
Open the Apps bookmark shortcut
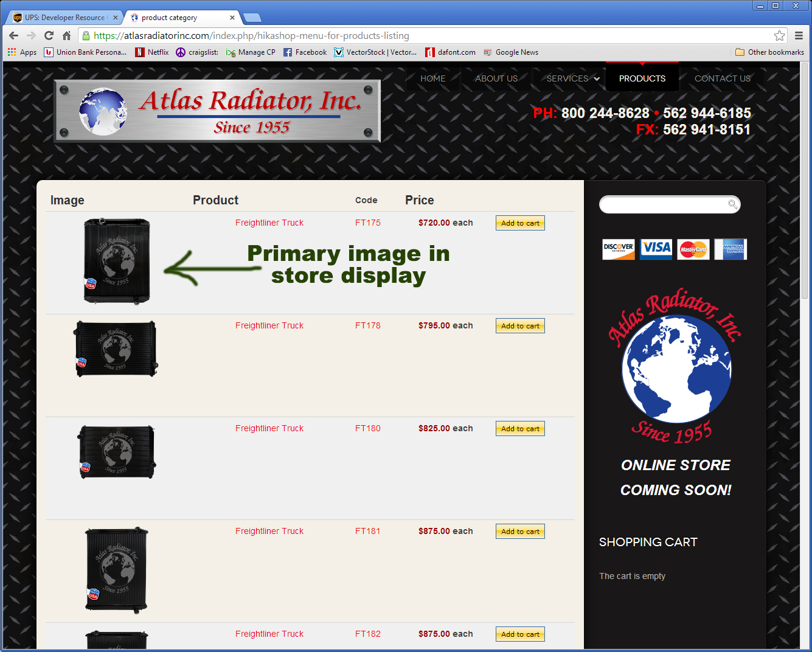click(x=22, y=52)
